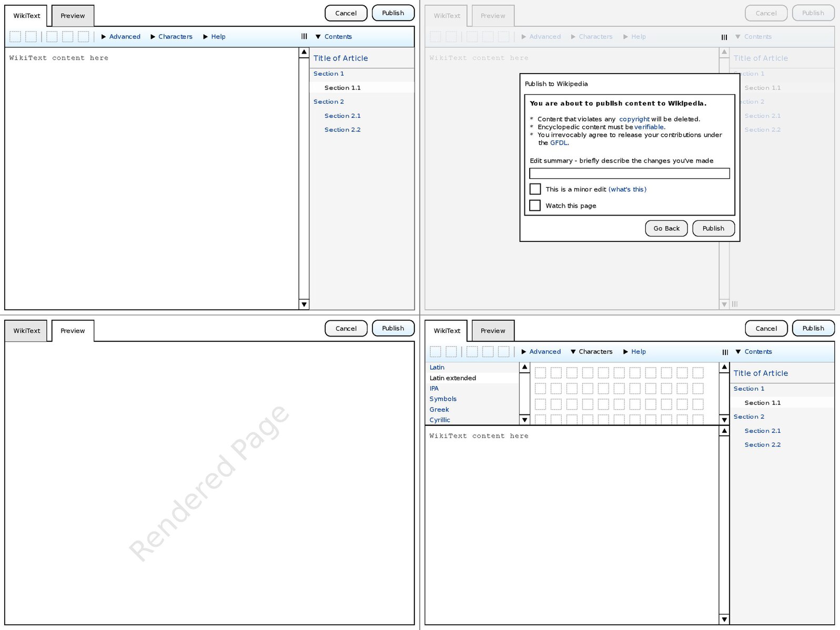
Task: Select 'Cyrillic' in the character category list
Action: click(472, 420)
